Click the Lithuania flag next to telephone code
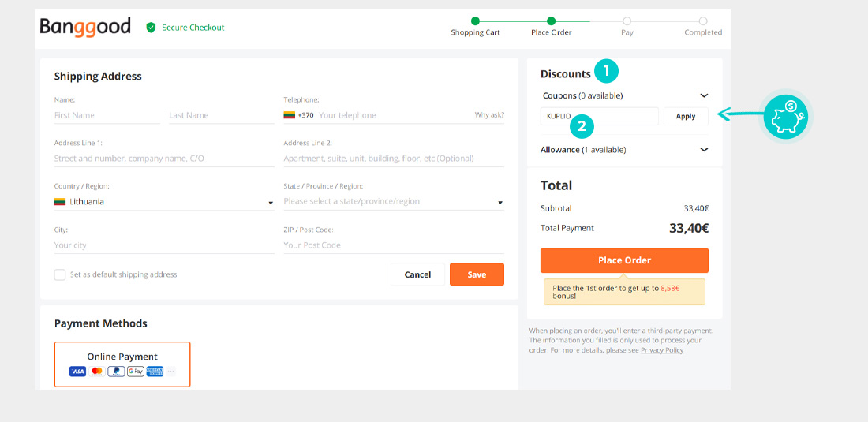Image resolution: width=868 pixels, height=422 pixels. pyautogui.click(x=290, y=115)
